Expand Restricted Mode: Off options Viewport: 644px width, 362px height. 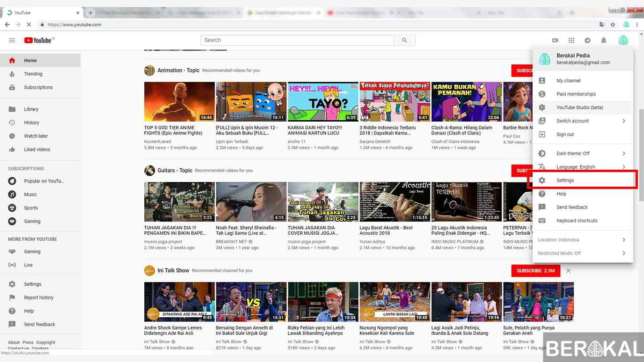pos(624,253)
